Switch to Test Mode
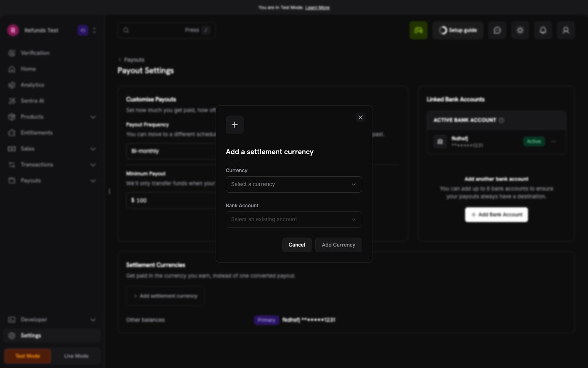588x368 pixels. (x=28, y=356)
